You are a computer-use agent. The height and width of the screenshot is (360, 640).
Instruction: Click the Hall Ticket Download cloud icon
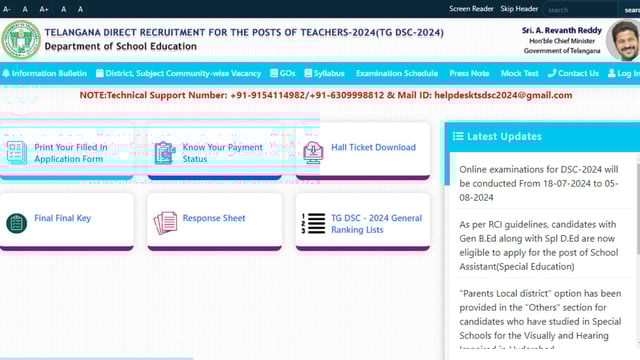[313, 153]
